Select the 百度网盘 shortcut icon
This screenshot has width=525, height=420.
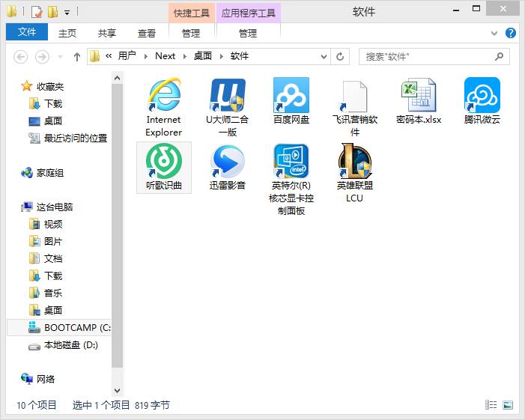point(291,101)
